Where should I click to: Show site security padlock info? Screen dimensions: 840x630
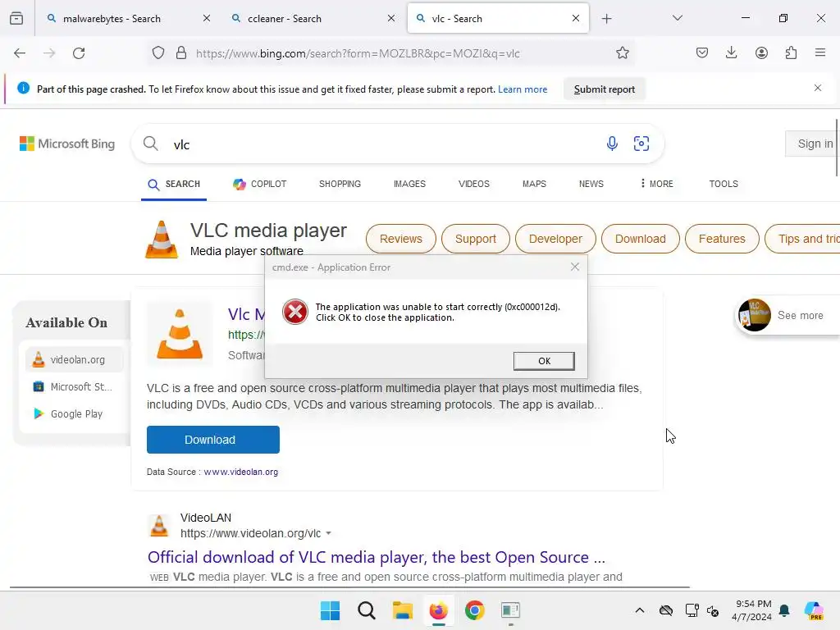pos(181,53)
